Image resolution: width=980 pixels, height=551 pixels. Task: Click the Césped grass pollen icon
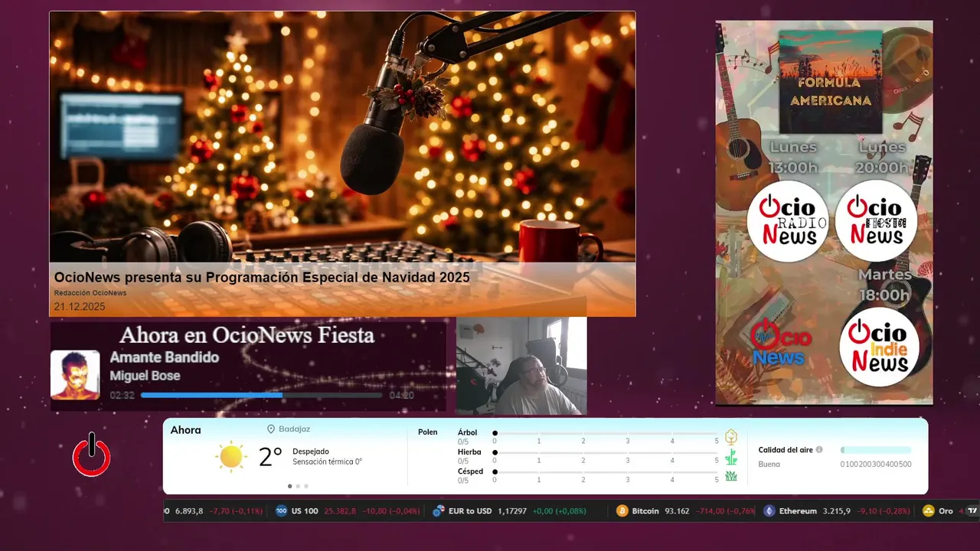[x=731, y=476]
